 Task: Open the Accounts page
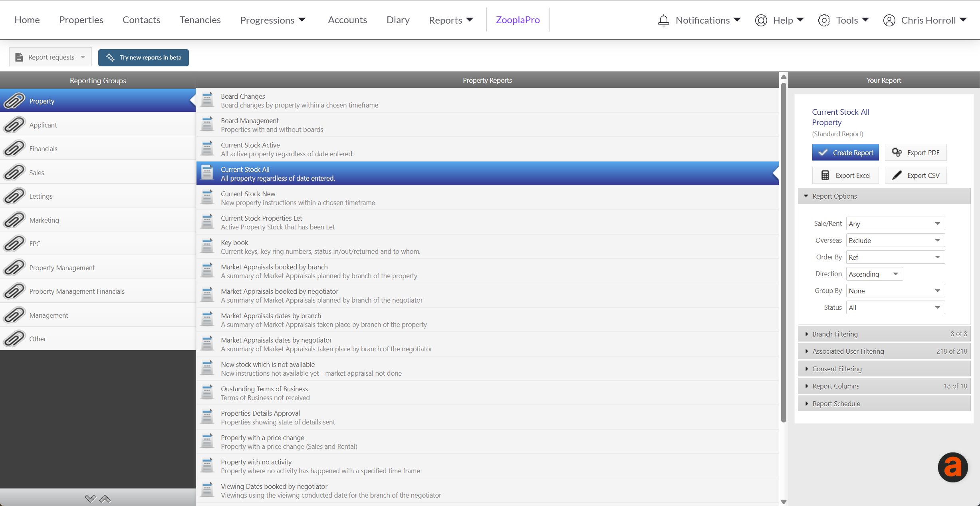[x=347, y=20]
